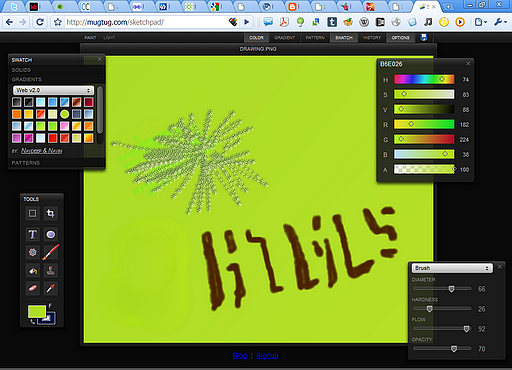Click the floppy disk save icon
The height and width of the screenshot is (370, 512).
pos(424,37)
